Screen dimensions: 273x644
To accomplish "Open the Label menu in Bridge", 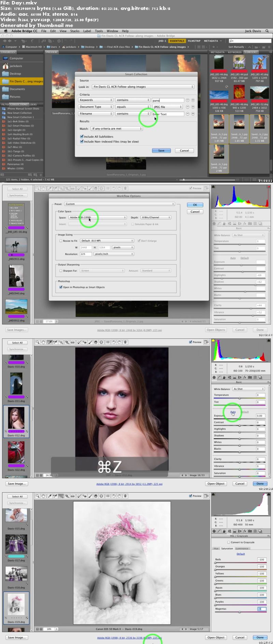I will pos(87,31).
